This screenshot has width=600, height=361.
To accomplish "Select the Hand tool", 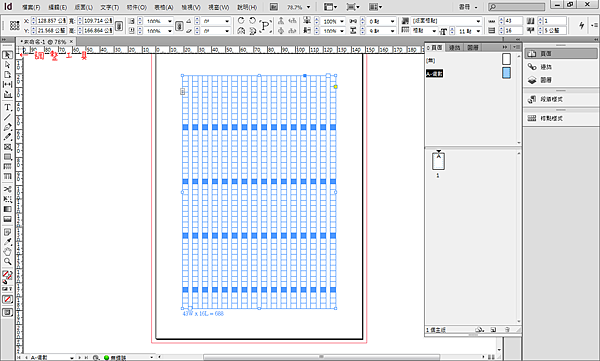I will pos(7,252).
